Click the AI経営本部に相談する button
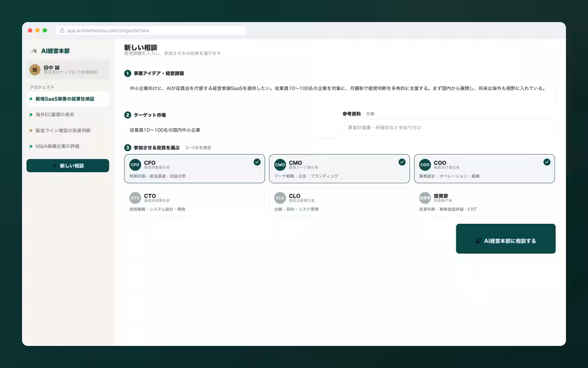The image size is (588, 368). (506, 239)
